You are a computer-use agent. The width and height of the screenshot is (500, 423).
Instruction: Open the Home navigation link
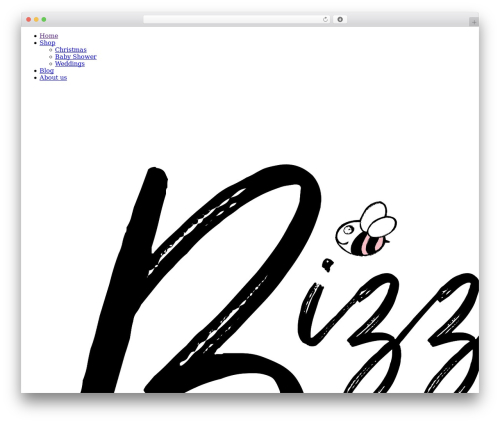[49, 36]
